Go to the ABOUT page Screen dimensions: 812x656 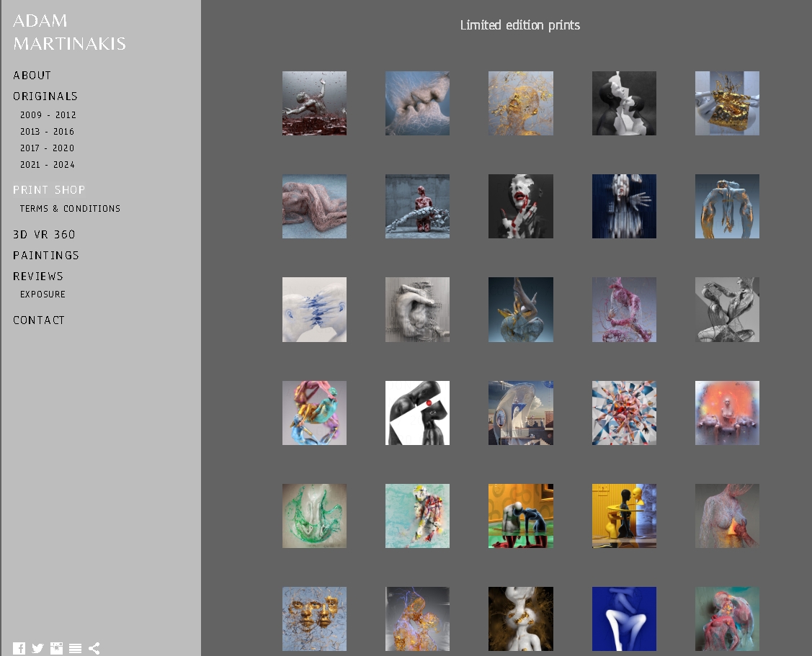point(32,76)
